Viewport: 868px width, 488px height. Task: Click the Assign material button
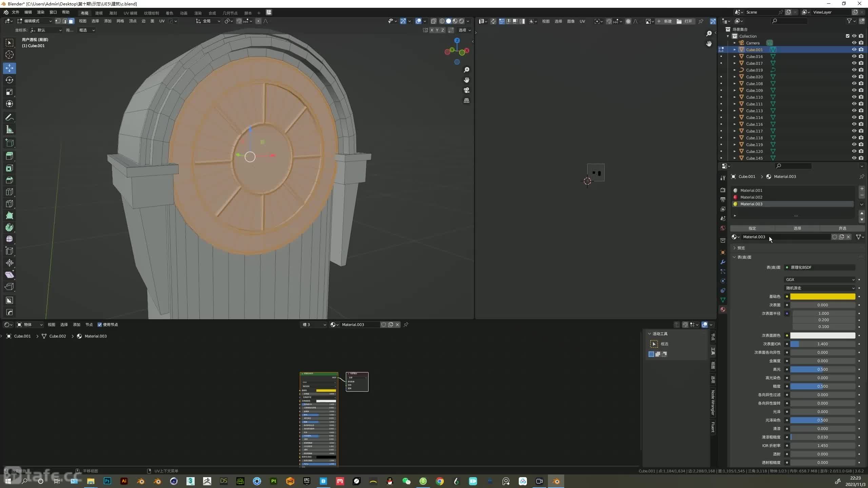(x=752, y=228)
